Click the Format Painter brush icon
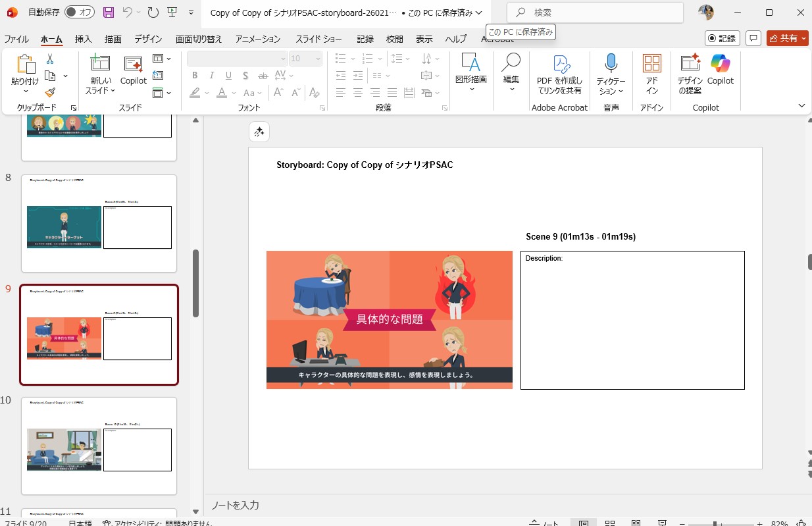Image resolution: width=812 pixels, height=526 pixels. coord(50,93)
